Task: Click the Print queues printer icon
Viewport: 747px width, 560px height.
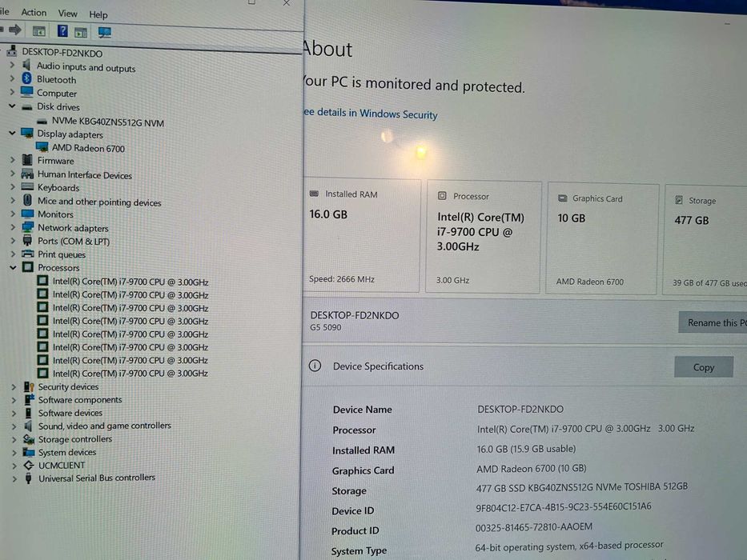Action: coord(28,254)
